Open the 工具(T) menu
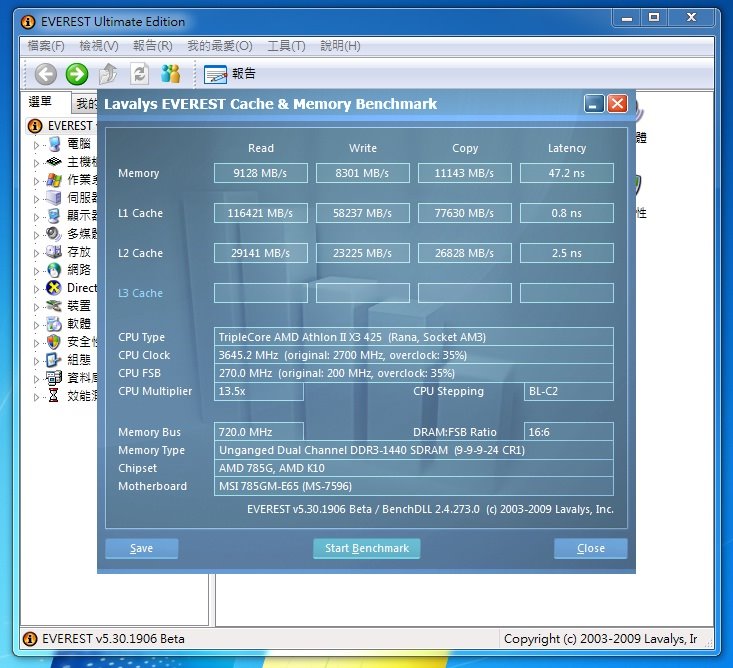 pyautogui.click(x=286, y=46)
